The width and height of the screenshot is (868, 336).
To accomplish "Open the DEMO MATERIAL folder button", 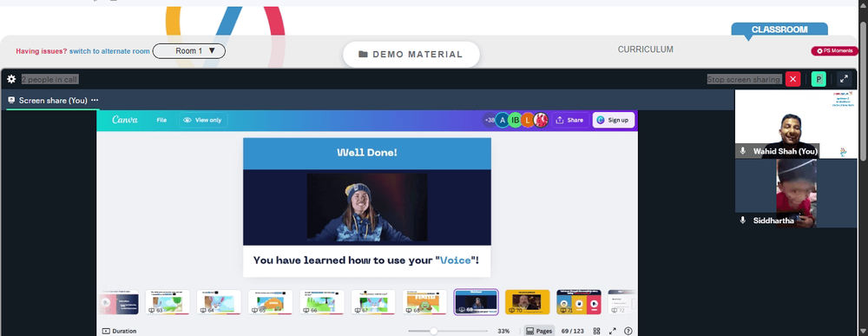I will pos(411,54).
